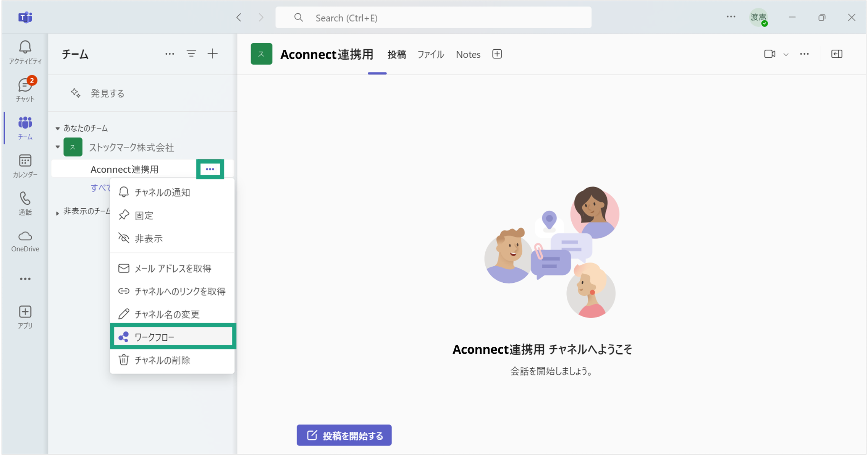Screen dimensions: 868x455
Task: Add a tab with the plus icon
Action: point(497,54)
